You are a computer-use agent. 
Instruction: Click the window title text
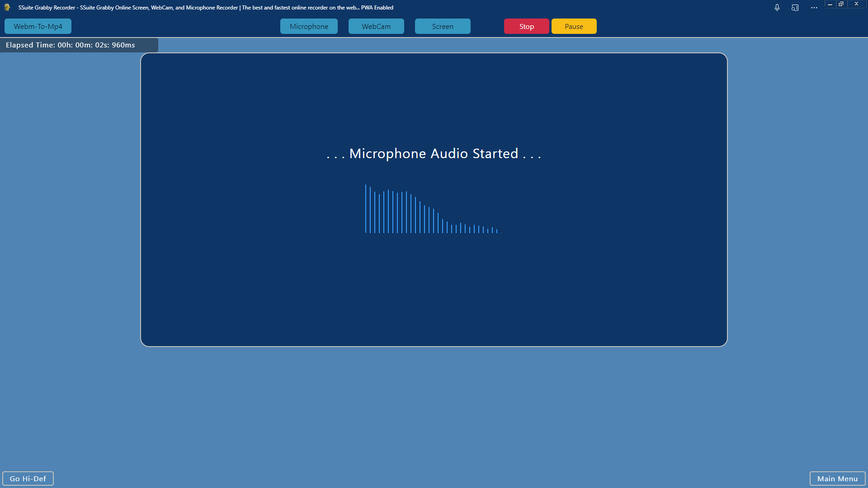206,8
